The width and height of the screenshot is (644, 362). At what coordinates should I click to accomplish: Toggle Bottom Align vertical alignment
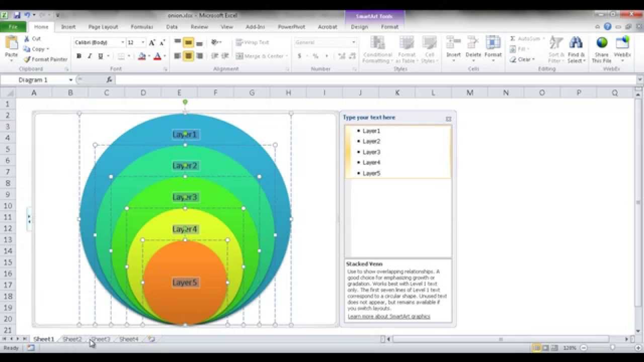point(199,43)
